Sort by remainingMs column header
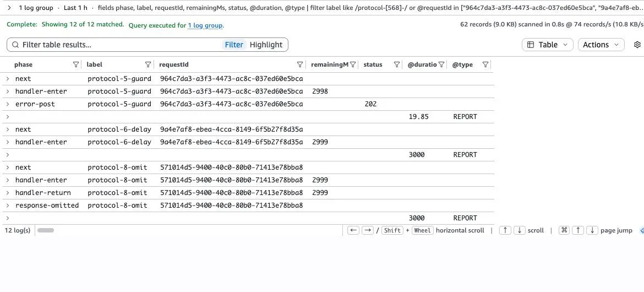Screen dimensions: 644x292 coord(330,64)
